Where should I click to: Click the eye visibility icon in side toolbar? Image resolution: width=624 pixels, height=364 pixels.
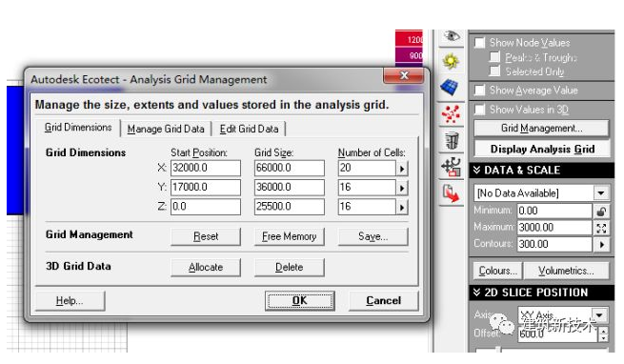452,36
